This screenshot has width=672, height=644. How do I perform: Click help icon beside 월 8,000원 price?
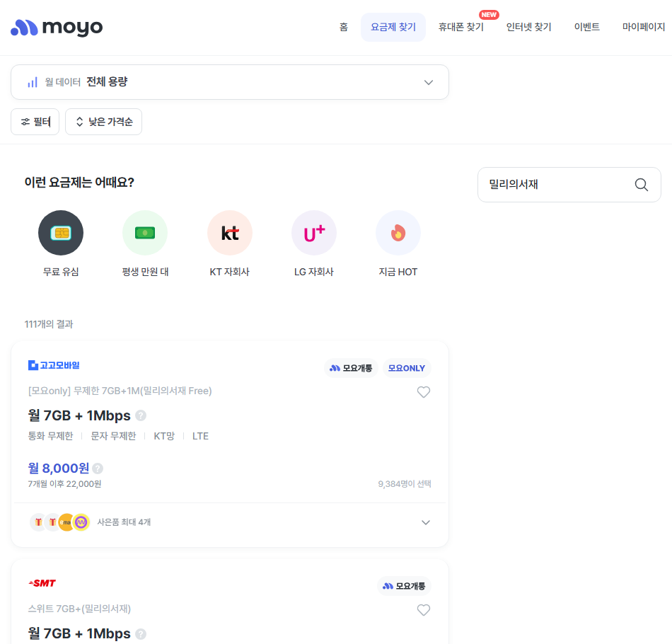[98, 468]
